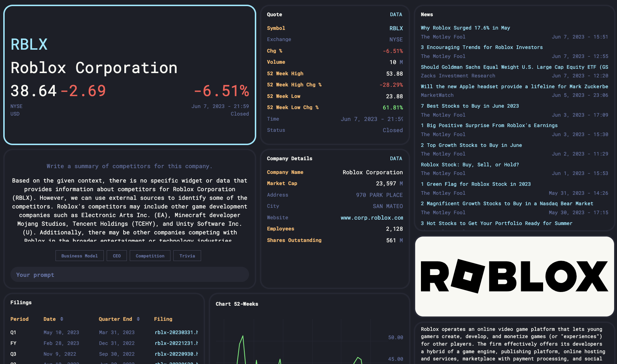Sort filings by Date column arrows

click(62, 319)
